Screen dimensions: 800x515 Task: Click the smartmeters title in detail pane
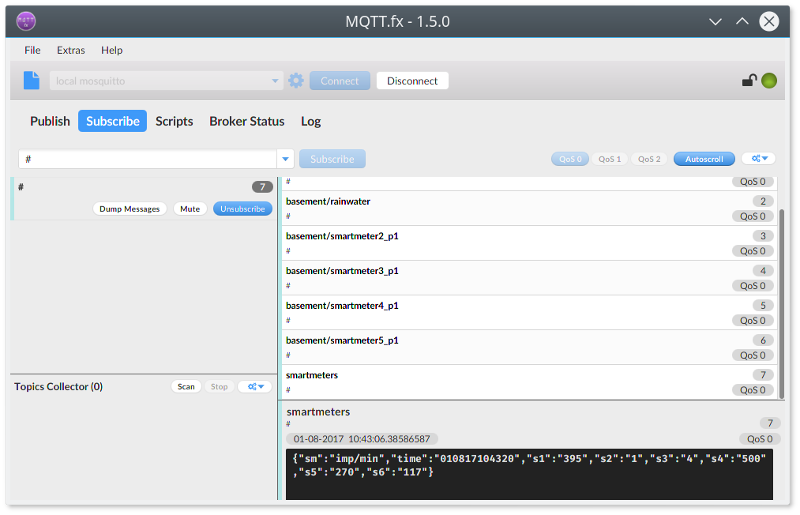[x=318, y=411]
